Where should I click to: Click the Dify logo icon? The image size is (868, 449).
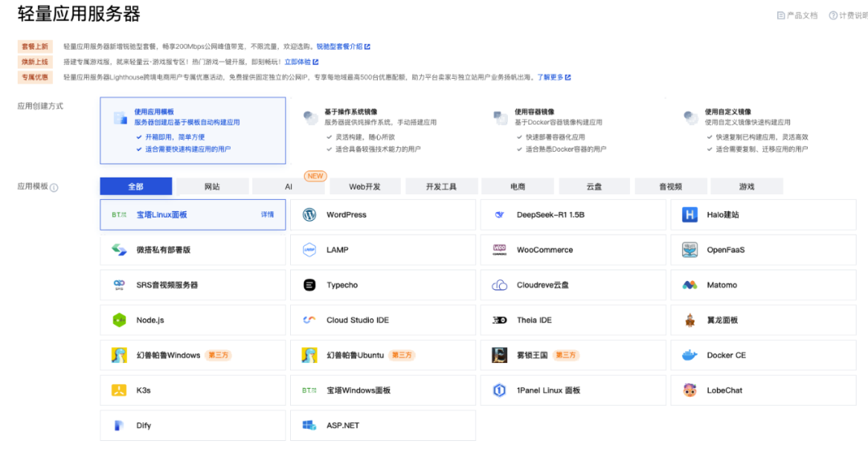point(119,426)
